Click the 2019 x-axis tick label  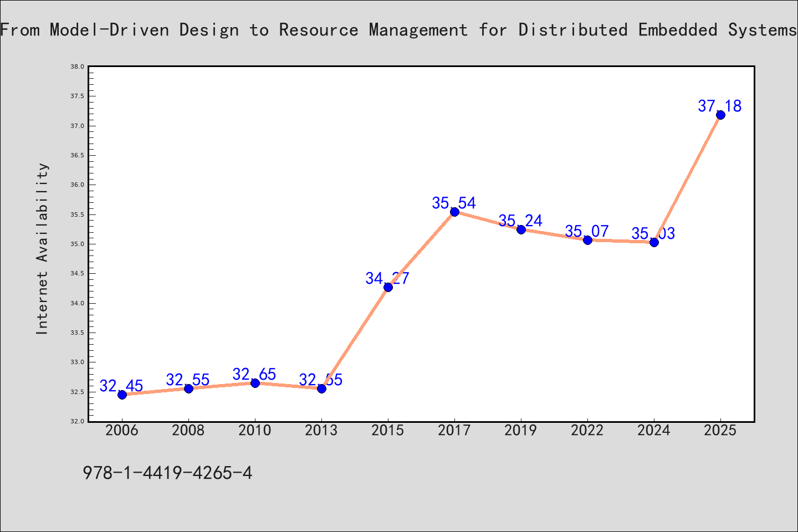[521, 431]
